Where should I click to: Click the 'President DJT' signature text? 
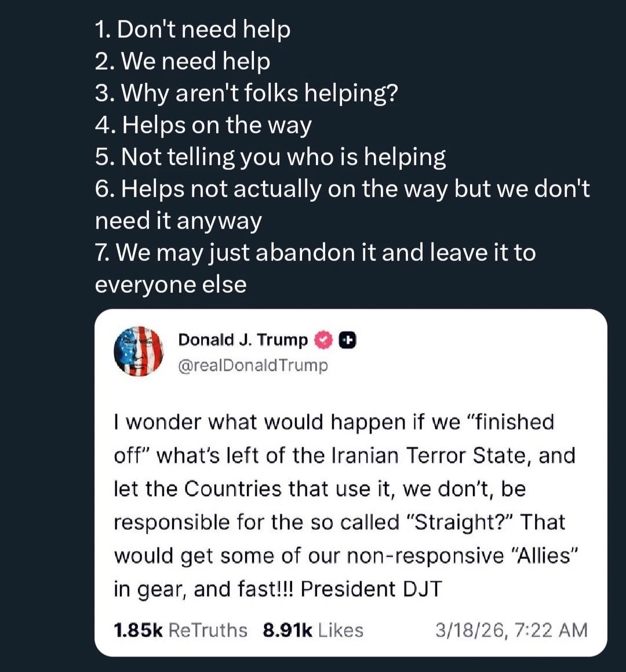(371, 589)
